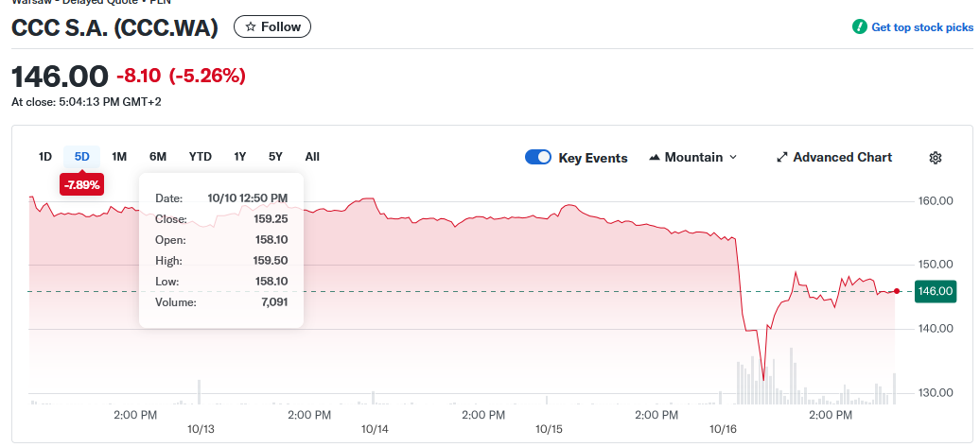This screenshot has height=447, width=980.
Task: Click the green 146.00 price label
Action: (935, 291)
